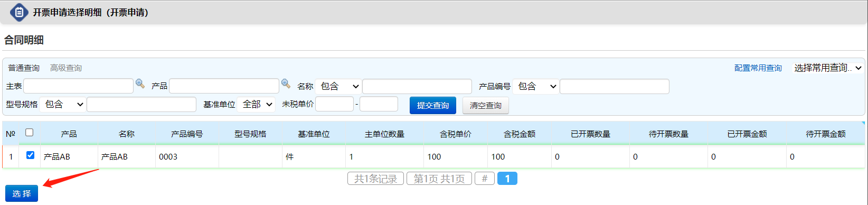Click the # page jump button

[484, 179]
